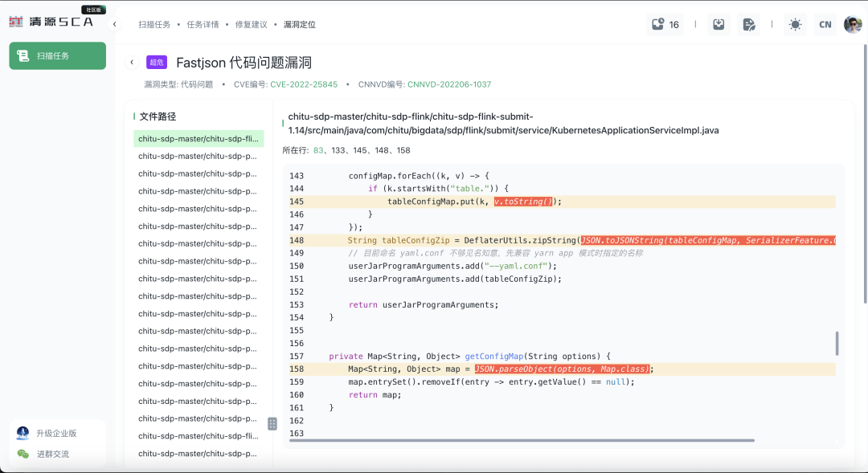Click 升级企业版 in the sidebar footer
The image size is (868, 473).
coord(56,433)
